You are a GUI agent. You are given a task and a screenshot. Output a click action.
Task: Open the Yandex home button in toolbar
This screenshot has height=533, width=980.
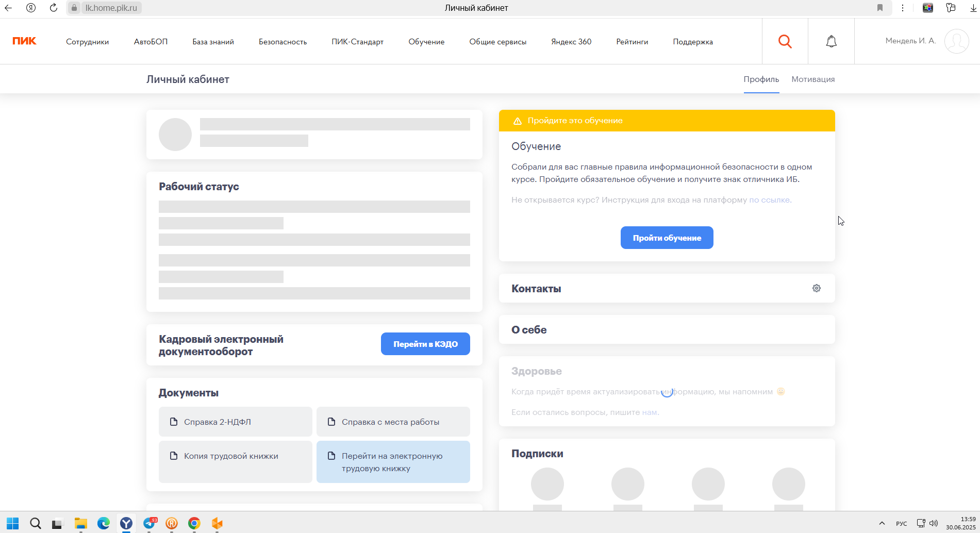click(31, 8)
